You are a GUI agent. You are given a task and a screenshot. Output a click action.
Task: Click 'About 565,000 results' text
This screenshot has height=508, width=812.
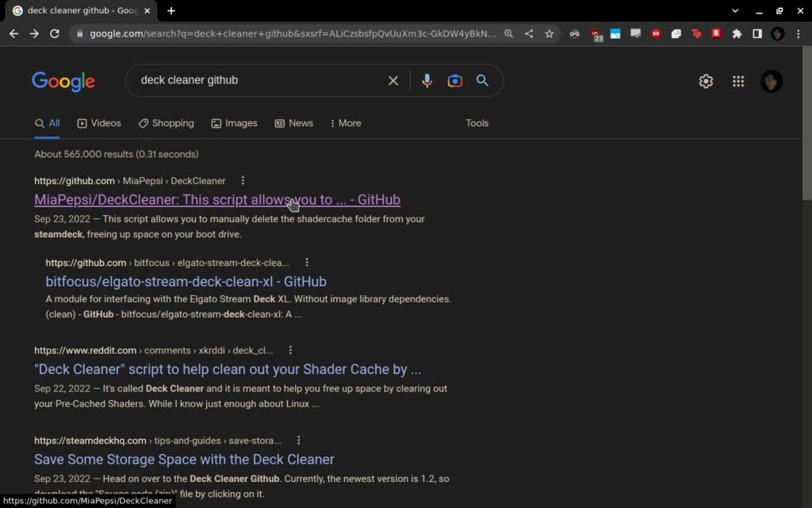point(117,154)
